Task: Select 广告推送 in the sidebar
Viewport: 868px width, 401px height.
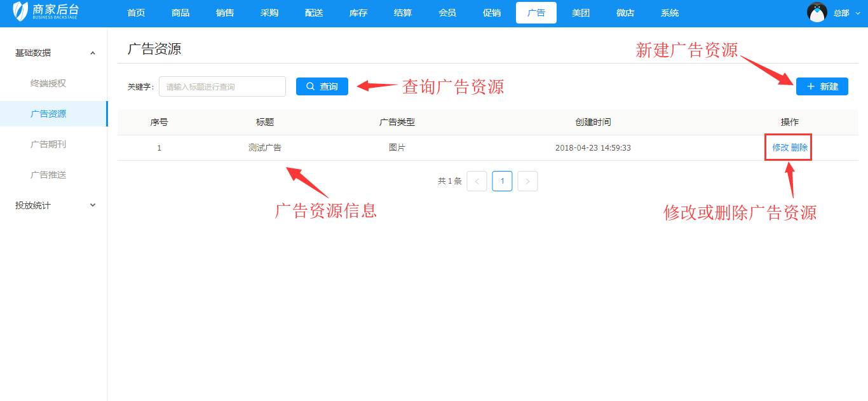Action: coord(48,175)
